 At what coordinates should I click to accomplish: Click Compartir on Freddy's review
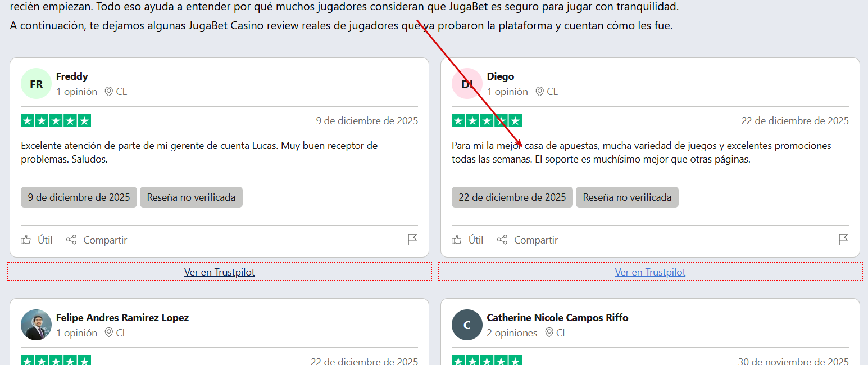coord(105,240)
